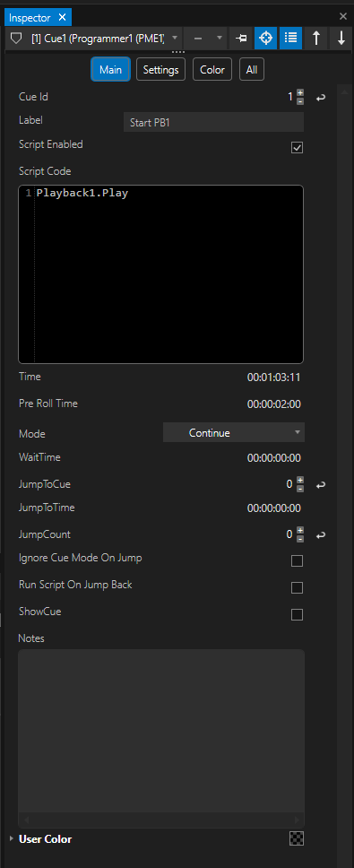Click the drag handle dots below toolbar
Image resolution: width=354 pixels, height=868 pixels.
click(178, 52)
